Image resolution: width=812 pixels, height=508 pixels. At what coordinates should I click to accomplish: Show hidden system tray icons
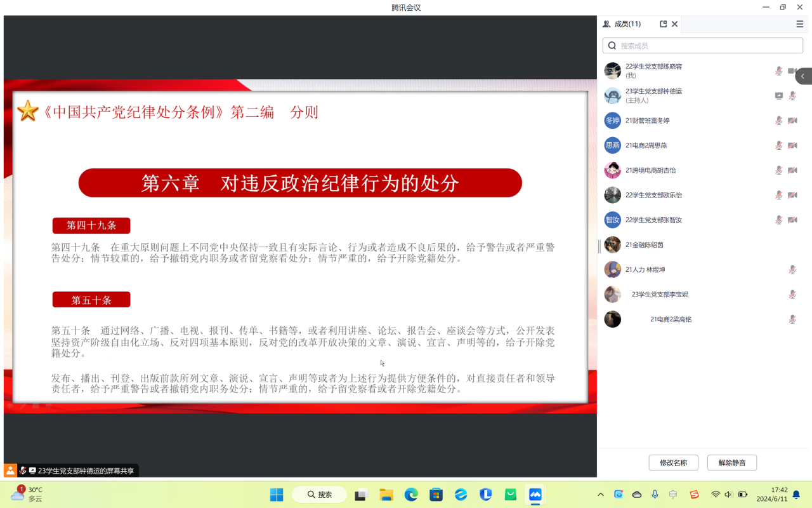point(600,495)
